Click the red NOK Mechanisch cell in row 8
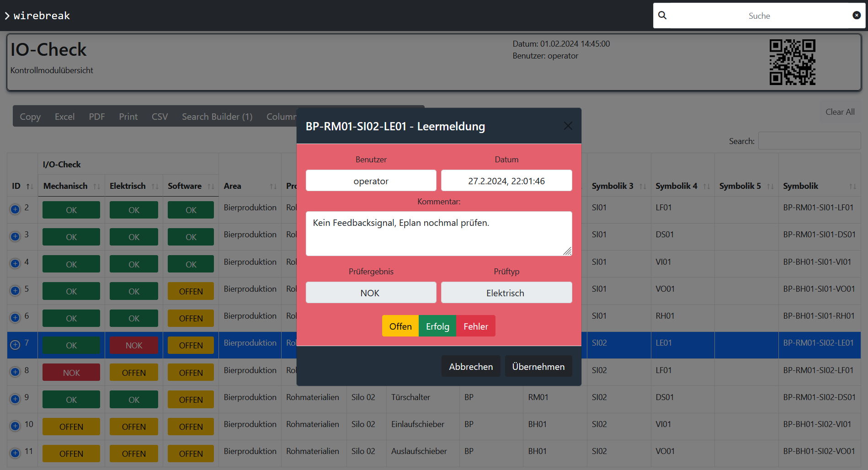The width and height of the screenshot is (868, 470). [x=71, y=372]
